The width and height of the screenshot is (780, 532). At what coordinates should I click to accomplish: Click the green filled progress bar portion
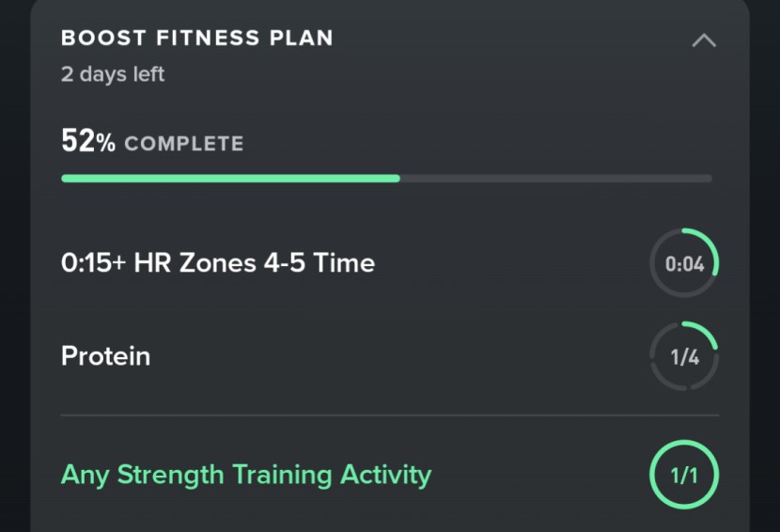(230, 178)
